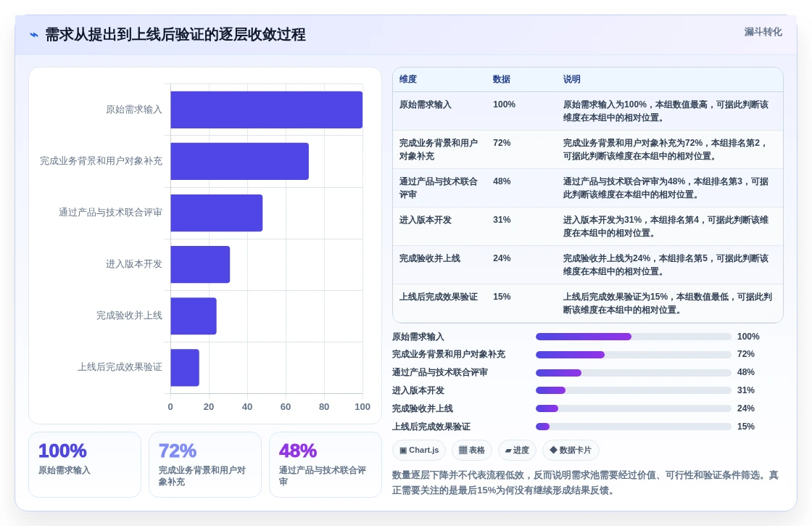Click 通过产品与技术联合评审 table cell

[x=438, y=188]
